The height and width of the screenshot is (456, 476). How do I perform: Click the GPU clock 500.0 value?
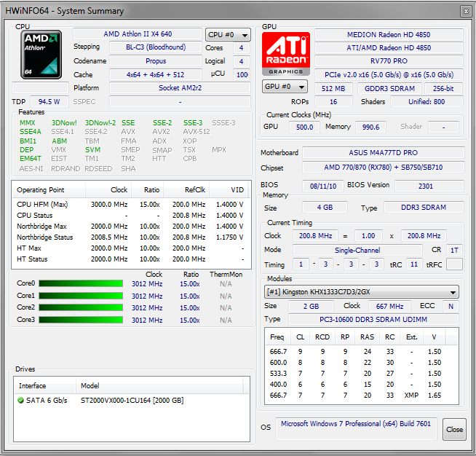[x=304, y=127]
